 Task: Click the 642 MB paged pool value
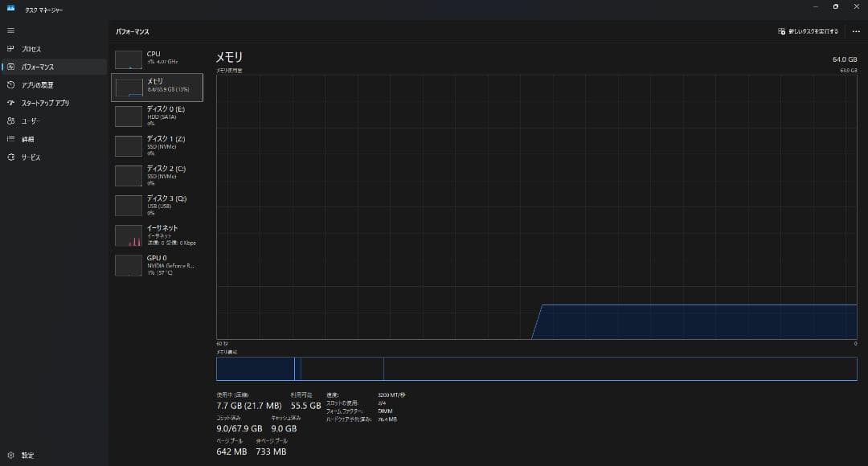(x=231, y=452)
